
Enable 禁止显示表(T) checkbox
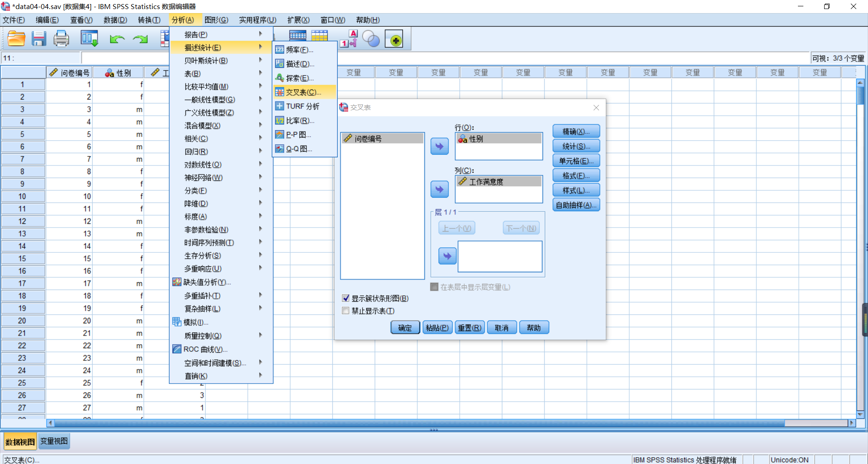click(346, 311)
